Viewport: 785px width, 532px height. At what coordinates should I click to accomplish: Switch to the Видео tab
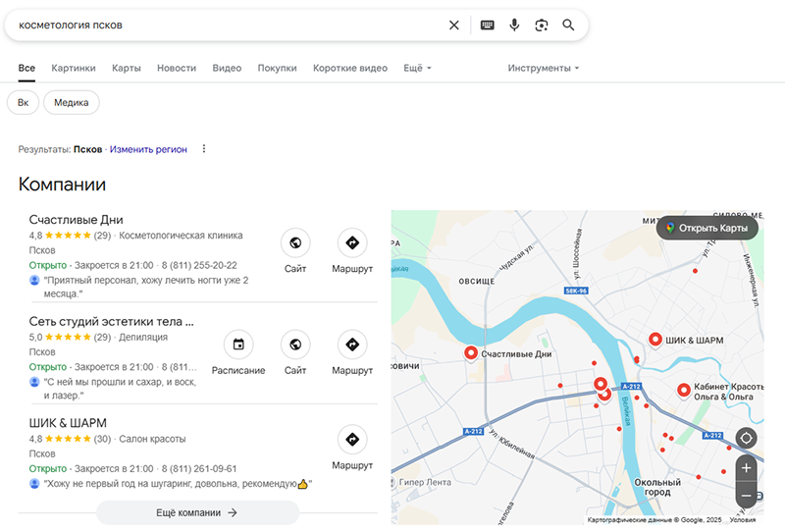pos(227,68)
